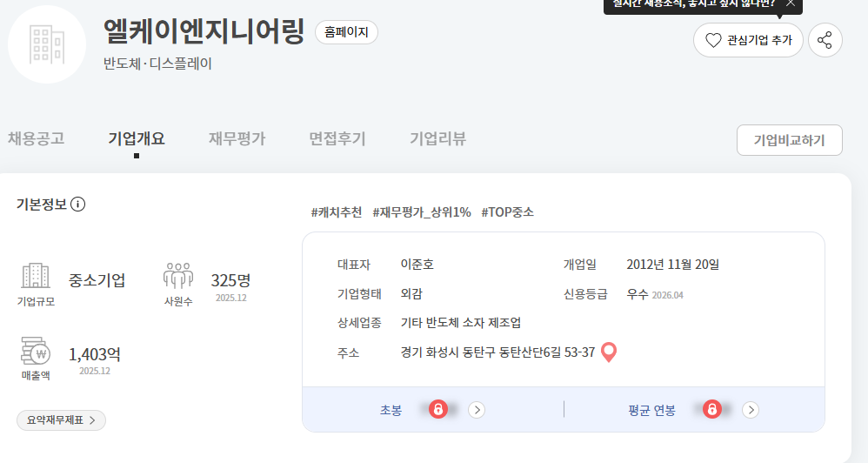Click the company logo placeholder icon
Viewport: 868px width, 463px height.
(47, 44)
